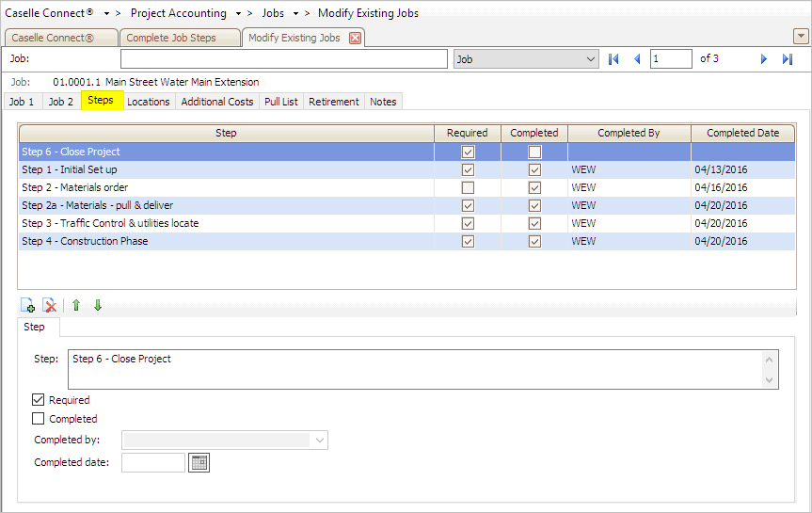Screen dimensions: 812x513
Task: Open the tab list dropdown arrow
Action: pos(801,37)
